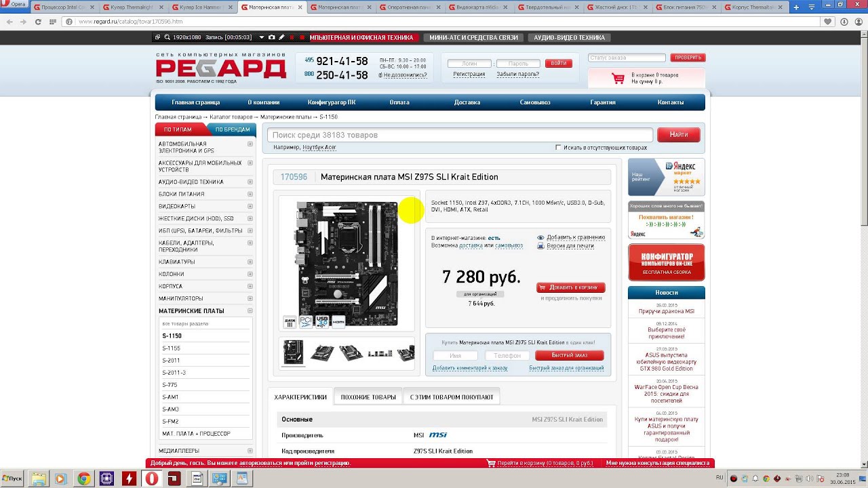Click the Yandex Market rating banner

coord(667,178)
